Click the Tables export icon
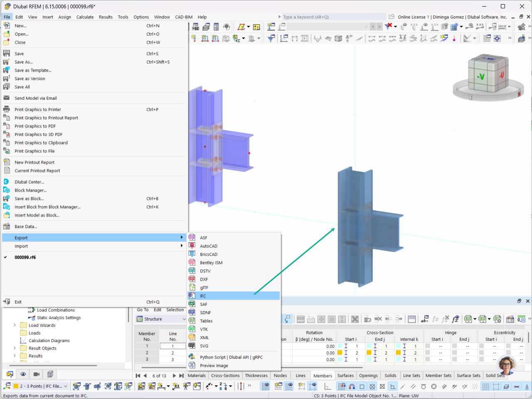This screenshot has height=399, width=532. point(192,320)
